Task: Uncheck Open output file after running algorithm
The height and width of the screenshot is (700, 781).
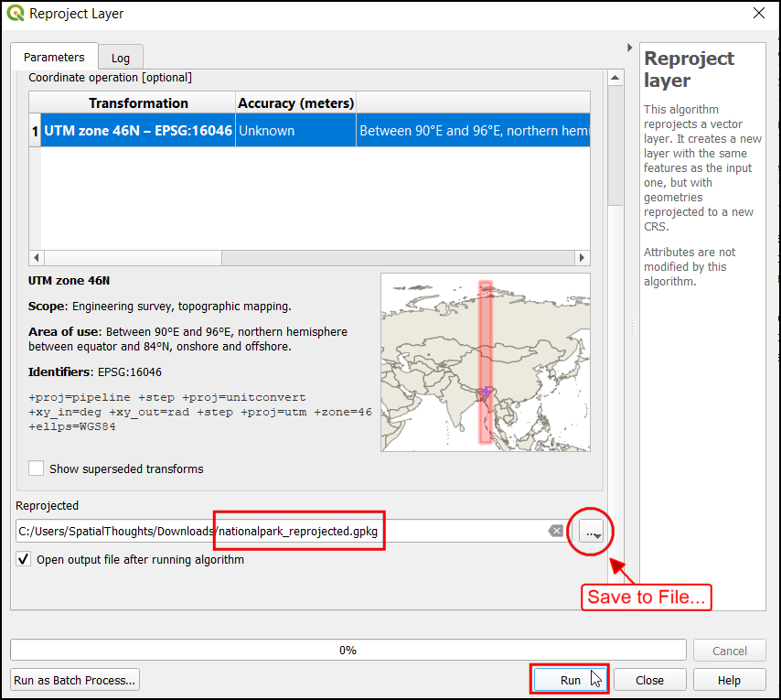Action: (x=24, y=559)
